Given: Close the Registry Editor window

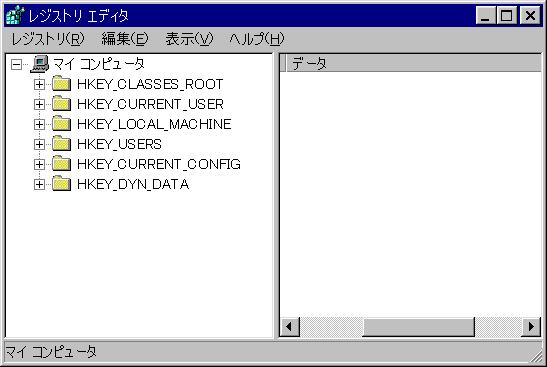Looking at the screenshot, I should point(530,16).
